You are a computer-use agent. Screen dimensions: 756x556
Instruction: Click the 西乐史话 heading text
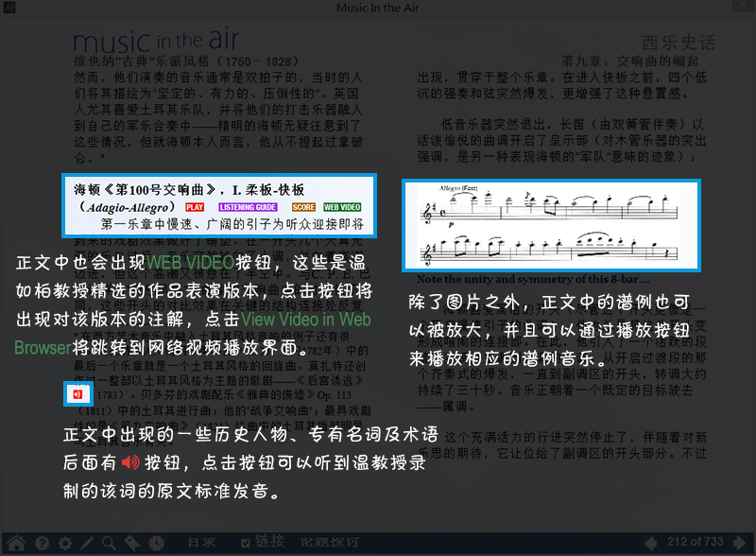679,43
